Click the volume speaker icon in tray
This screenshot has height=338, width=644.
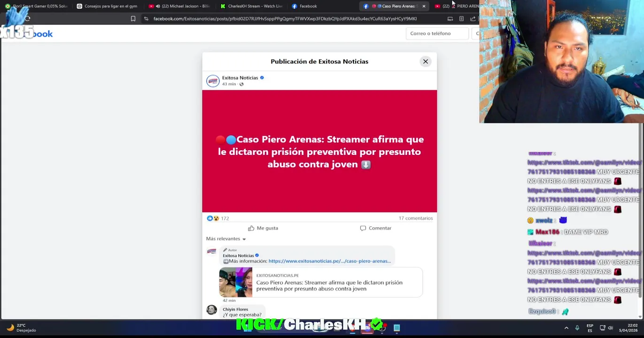pos(611,328)
